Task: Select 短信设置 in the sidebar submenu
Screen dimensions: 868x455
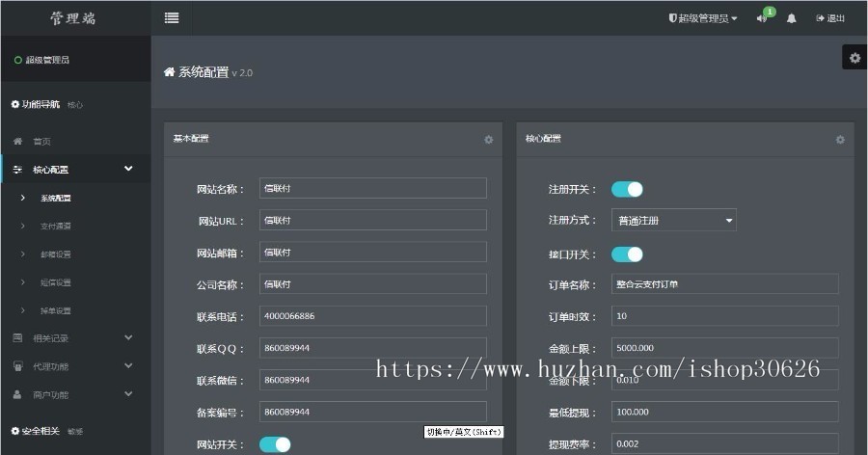Action: tap(55, 282)
